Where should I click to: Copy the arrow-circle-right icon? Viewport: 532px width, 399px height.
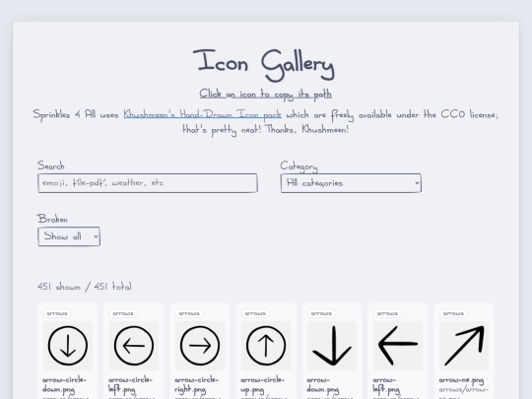(200, 346)
